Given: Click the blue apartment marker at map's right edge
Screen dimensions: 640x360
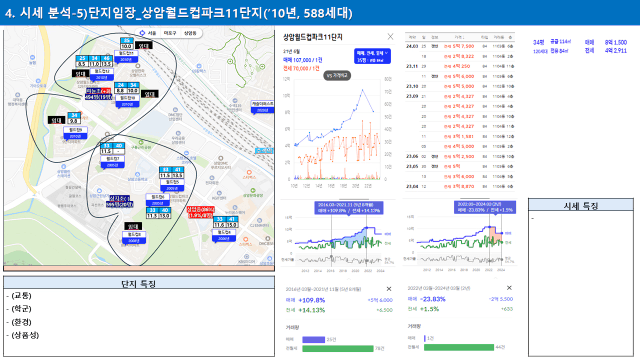Looking at the screenshot, I should pyautogui.click(x=262, y=107).
